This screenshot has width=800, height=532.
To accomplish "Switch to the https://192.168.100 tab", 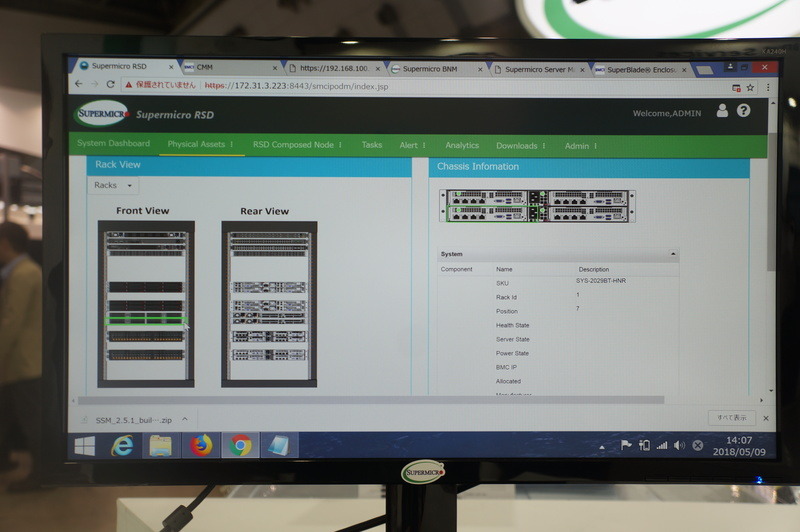I will tap(333, 68).
